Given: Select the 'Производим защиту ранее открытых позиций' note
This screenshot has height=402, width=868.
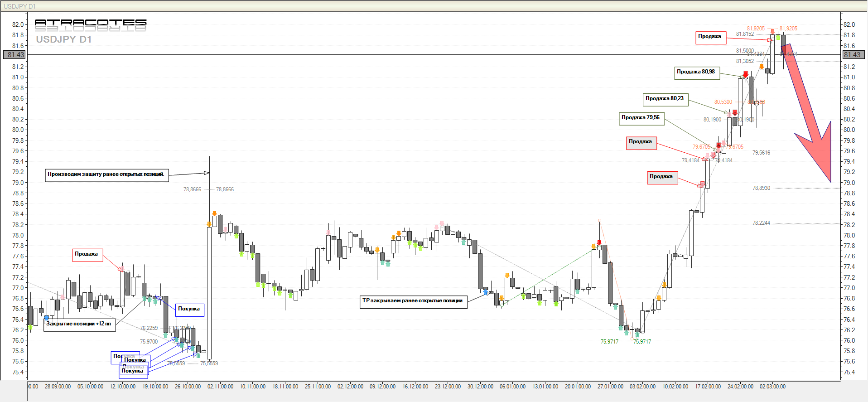Looking at the screenshot, I should [x=106, y=174].
